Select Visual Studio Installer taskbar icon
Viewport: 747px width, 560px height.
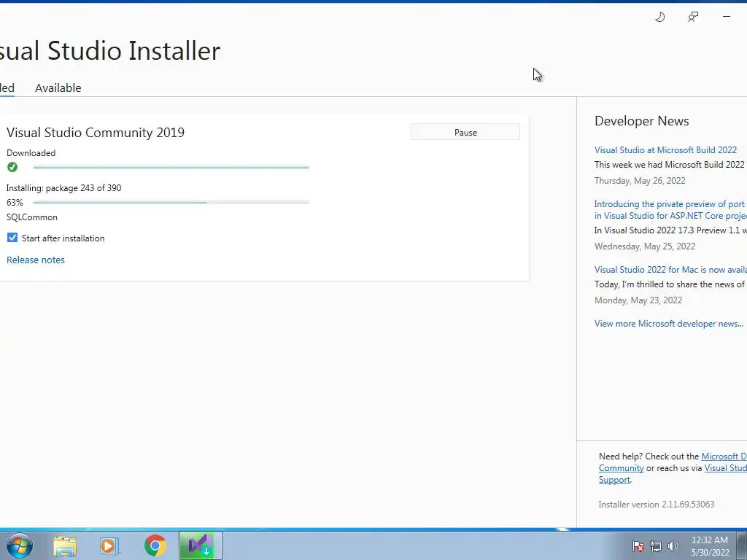201,545
